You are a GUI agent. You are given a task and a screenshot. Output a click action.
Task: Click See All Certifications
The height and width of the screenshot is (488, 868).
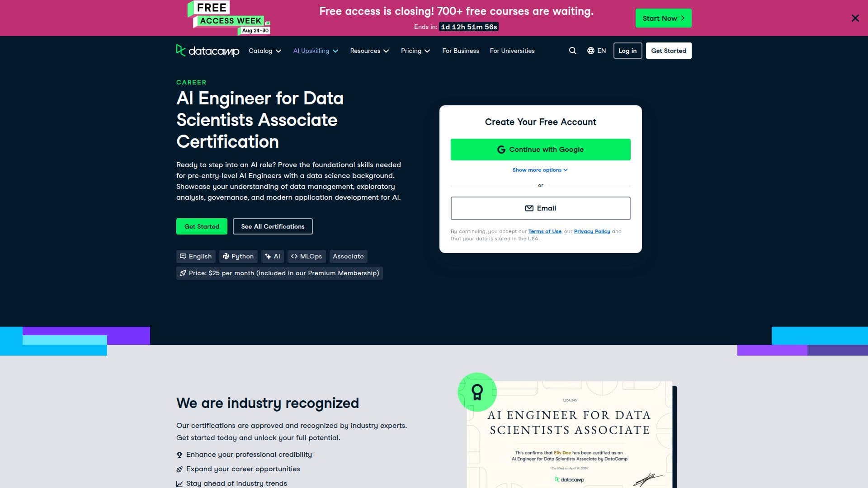point(273,226)
